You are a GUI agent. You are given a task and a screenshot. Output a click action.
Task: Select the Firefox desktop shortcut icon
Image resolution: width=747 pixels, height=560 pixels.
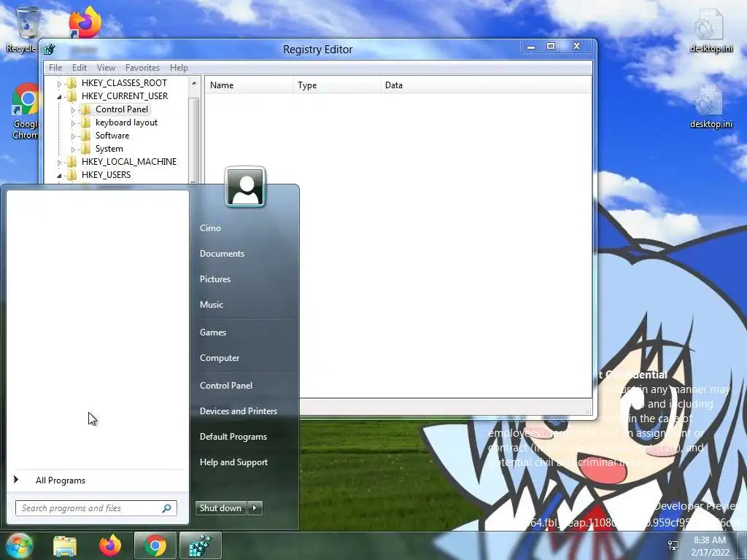[x=85, y=22]
